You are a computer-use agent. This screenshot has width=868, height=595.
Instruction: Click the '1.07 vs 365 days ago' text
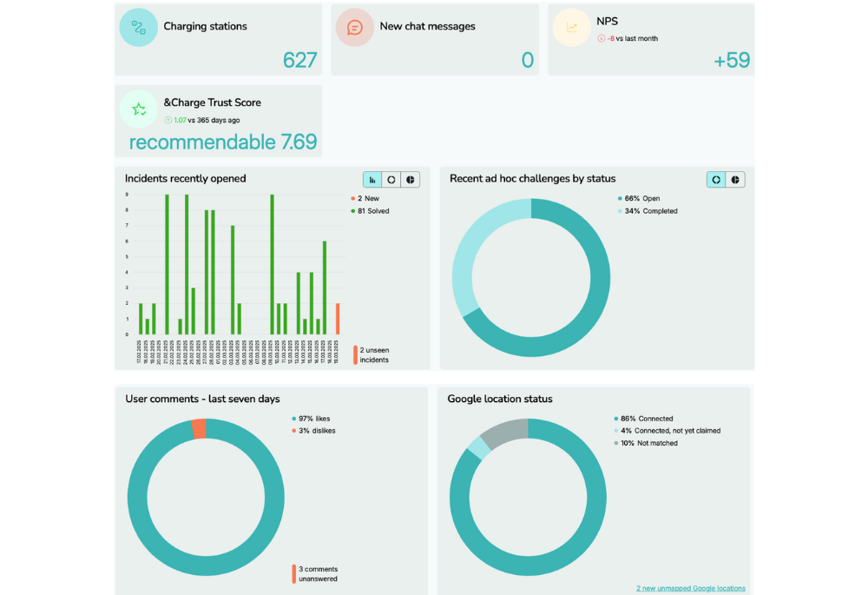[207, 120]
